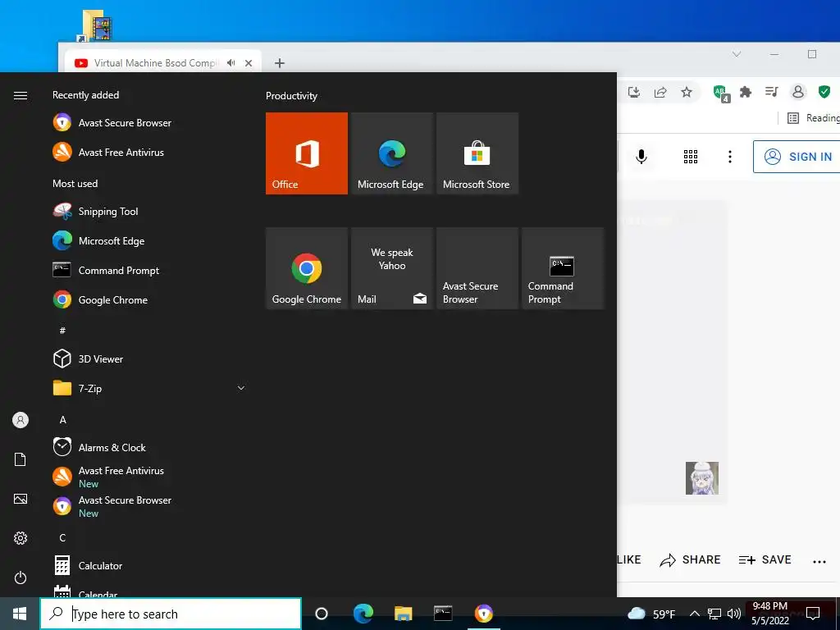Screen dimensions: 840x630
Task: Switch to Avast Secure Browser on taskbar
Action: tap(484, 614)
